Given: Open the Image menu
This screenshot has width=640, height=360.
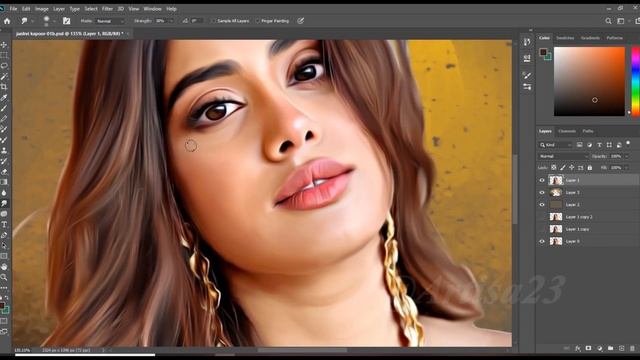Looking at the screenshot, I should 42,9.
